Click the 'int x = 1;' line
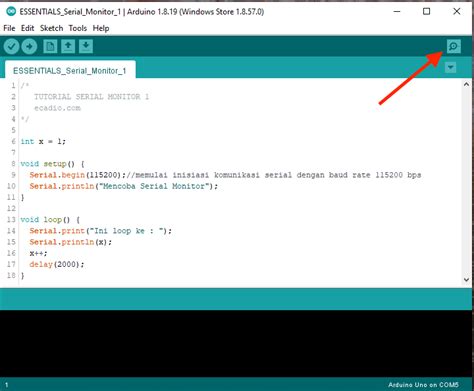474x391 pixels. pyautogui.click(x=43, y=141)
